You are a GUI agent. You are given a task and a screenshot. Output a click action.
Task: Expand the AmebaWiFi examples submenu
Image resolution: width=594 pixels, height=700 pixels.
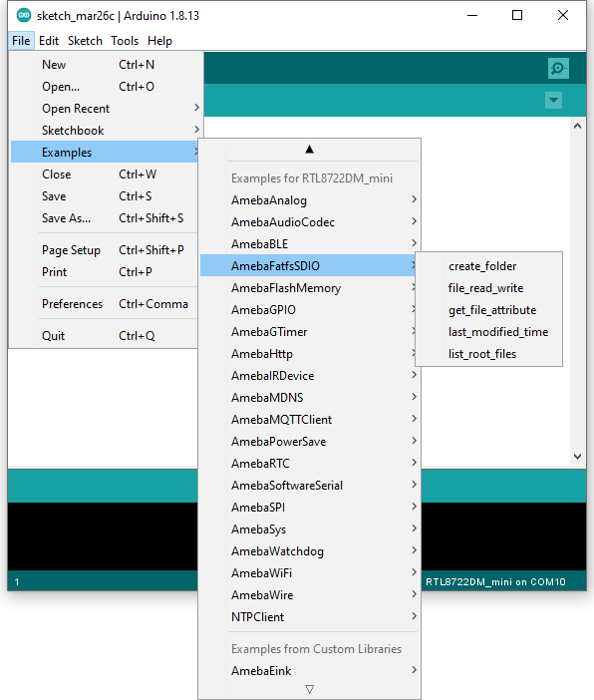click(x=309, y=572)
